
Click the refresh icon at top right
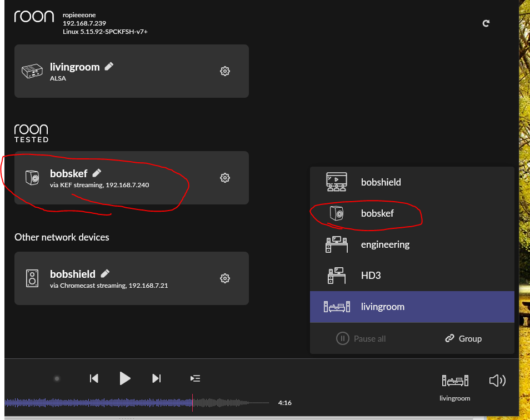[x=486, y=23]
